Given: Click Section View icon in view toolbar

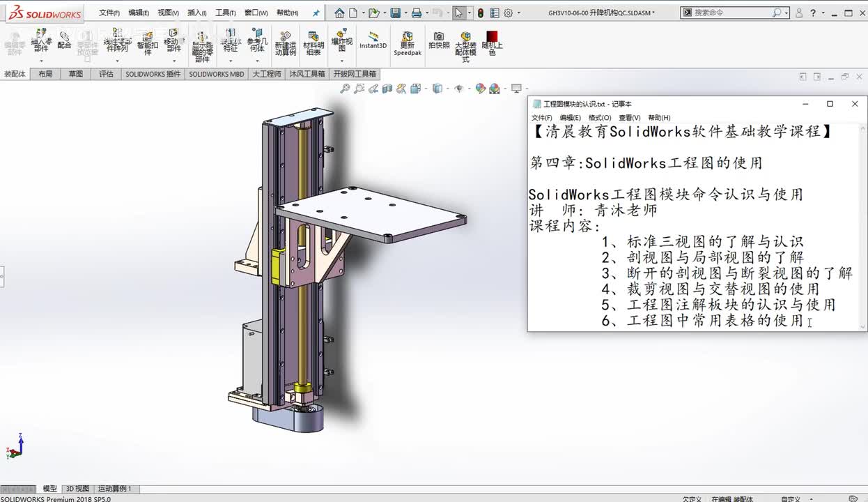Looking at the screenshot, I should [387, 89].
